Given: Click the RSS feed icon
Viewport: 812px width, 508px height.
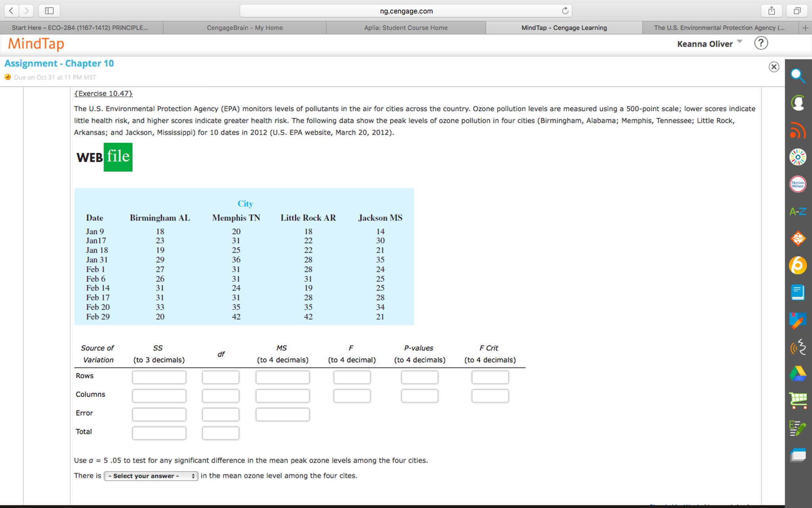Looking at the screenshot, I should pyautogui.click(x=798, y=130).
